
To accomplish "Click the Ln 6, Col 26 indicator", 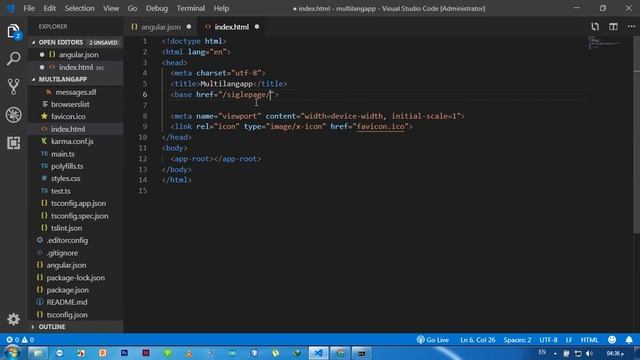I will (478, 340).
